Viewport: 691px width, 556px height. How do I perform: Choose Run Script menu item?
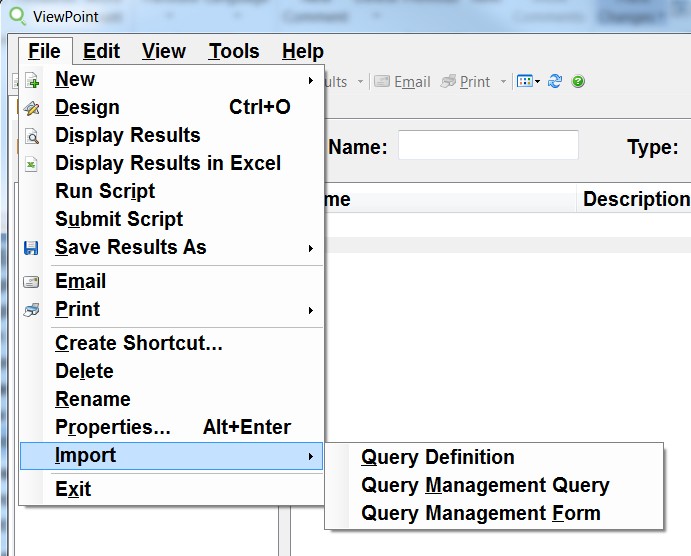[172, 191]
